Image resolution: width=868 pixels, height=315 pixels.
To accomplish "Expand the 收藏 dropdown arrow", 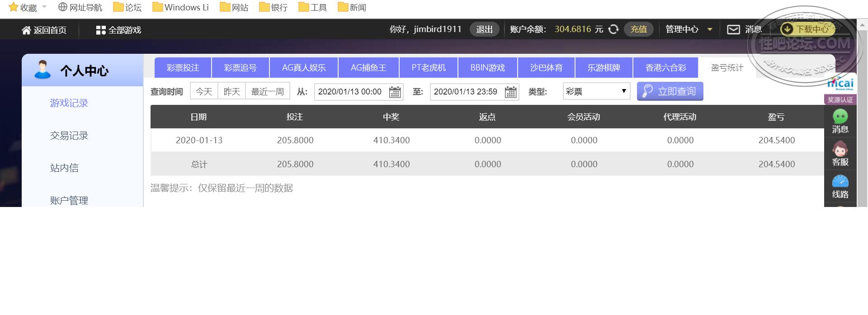I will 44,7.
